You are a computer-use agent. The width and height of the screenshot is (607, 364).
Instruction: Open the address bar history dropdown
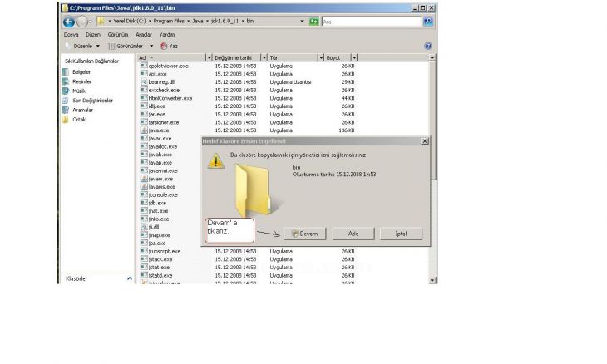pos(302,22)
